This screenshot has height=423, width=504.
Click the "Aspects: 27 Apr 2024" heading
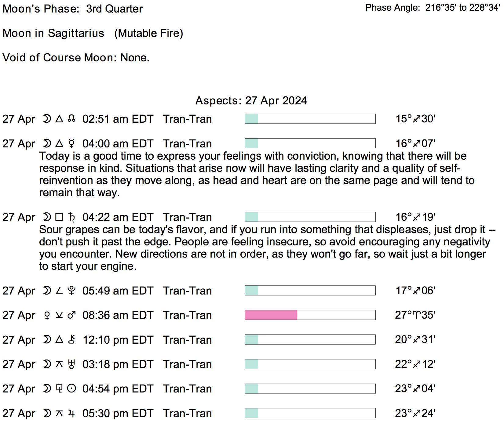[x=251, y=100]
